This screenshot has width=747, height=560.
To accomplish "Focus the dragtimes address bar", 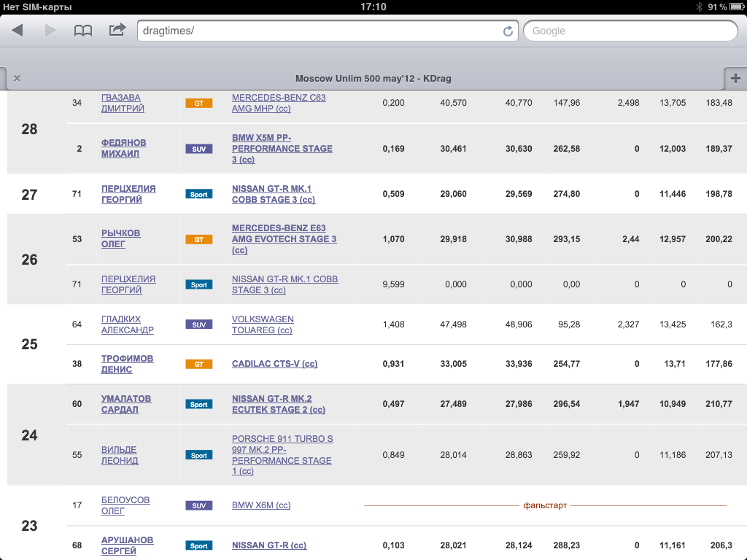I will pyautogui.click(x=328, y=31).
